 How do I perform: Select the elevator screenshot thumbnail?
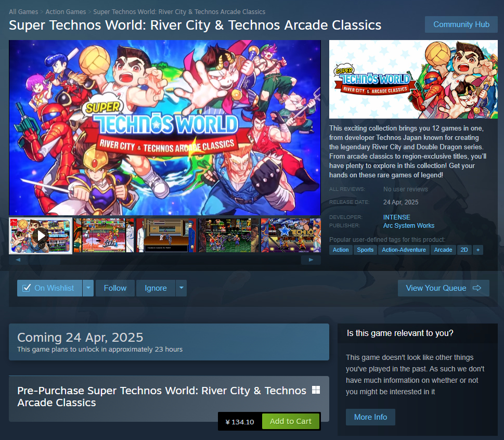166,236
